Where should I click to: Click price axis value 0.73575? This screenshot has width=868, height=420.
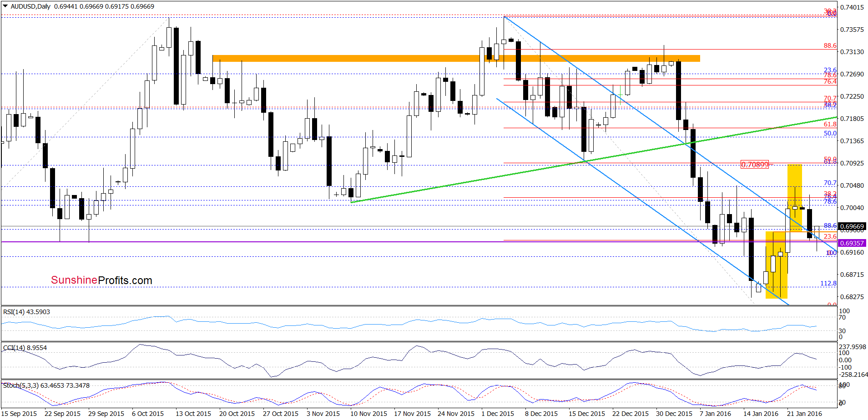[x=852, y=30]
